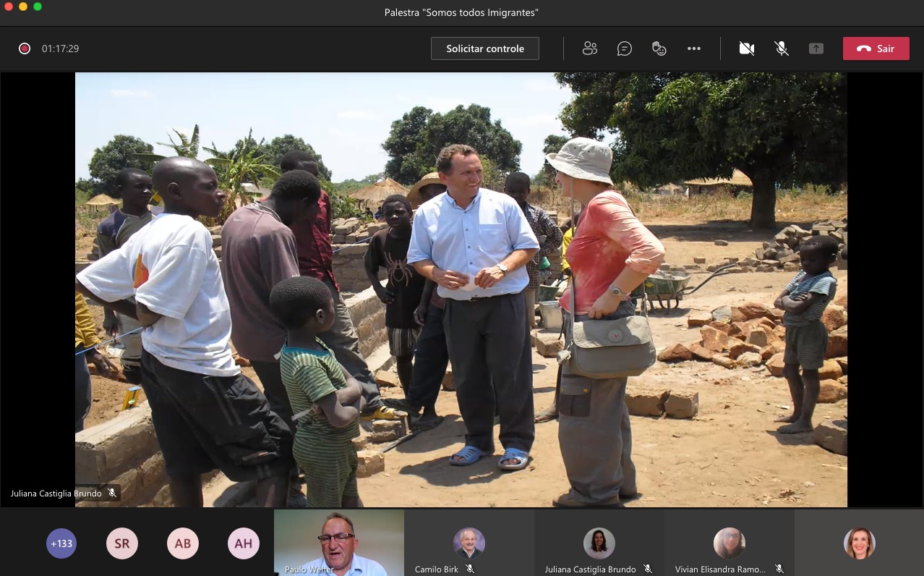Open the participants panel icon
The height and width of the screenshot is (576, 924).
(590, 48)
